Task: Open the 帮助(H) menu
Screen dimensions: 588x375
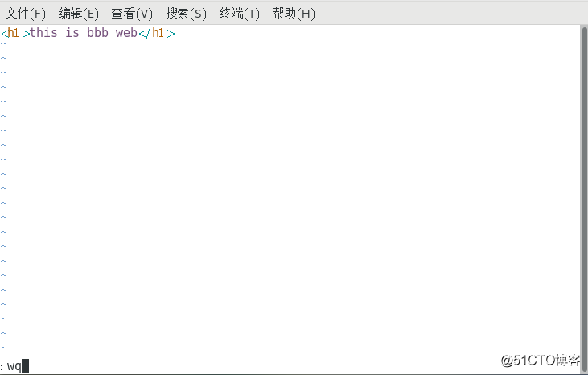Action: click(294, 14)
